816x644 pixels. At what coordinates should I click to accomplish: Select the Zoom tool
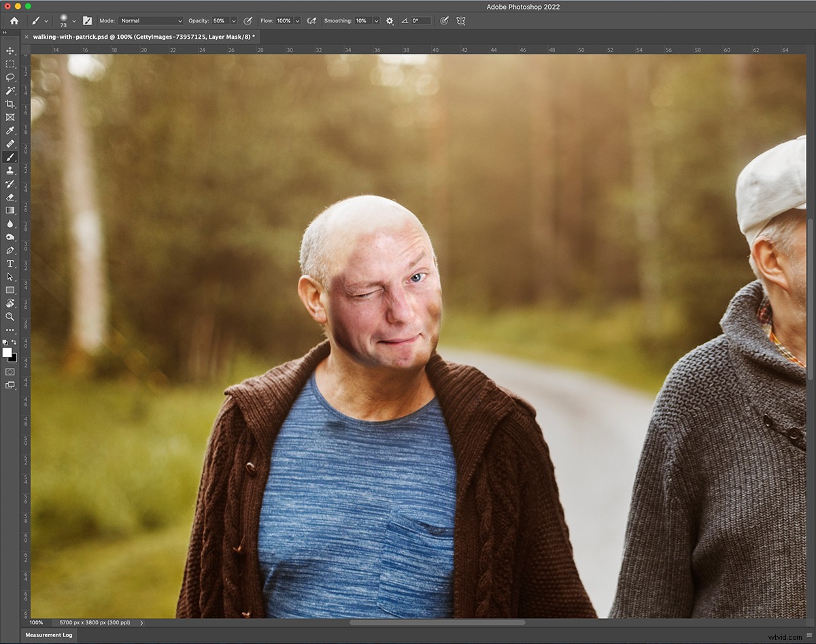tap(10, 317)
